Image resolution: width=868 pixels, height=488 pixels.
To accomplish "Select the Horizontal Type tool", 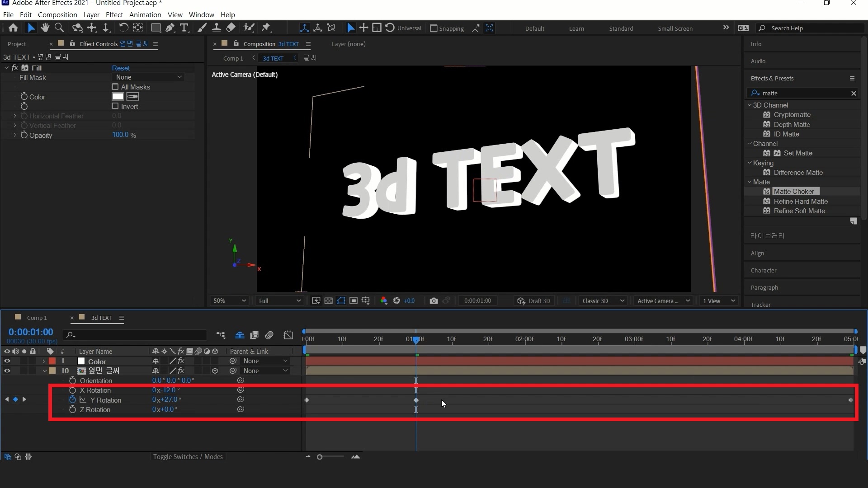I will (184, 28).
